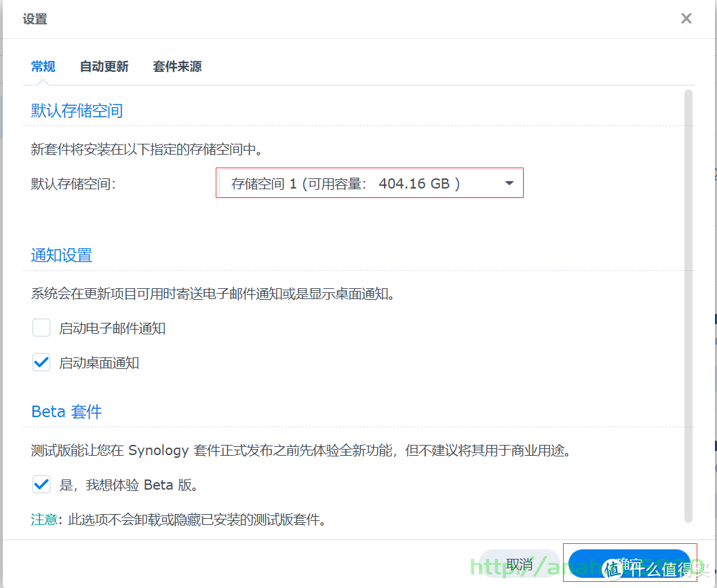Click the Beta 套件 section heading
This screenshot has width=717, height=588.
tap(66, 412)
